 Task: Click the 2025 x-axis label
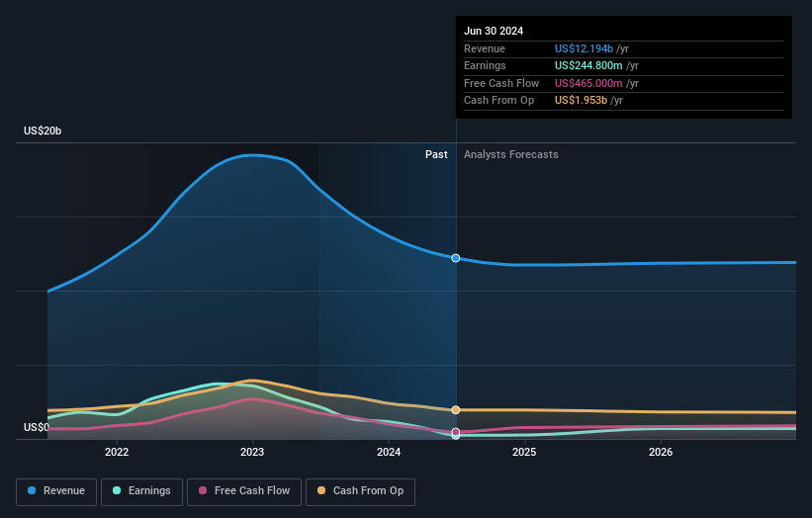tap(524, 452)
